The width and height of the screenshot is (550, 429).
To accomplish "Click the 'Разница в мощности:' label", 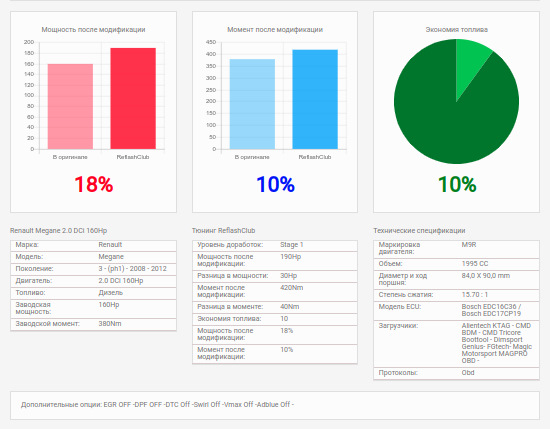I will pos(233,275).
